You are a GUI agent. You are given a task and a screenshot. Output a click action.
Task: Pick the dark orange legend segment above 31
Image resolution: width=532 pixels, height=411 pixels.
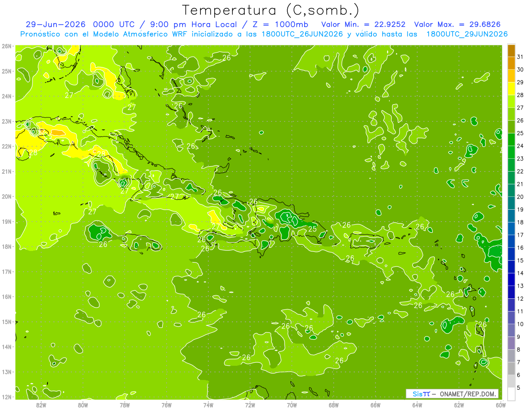511,51
